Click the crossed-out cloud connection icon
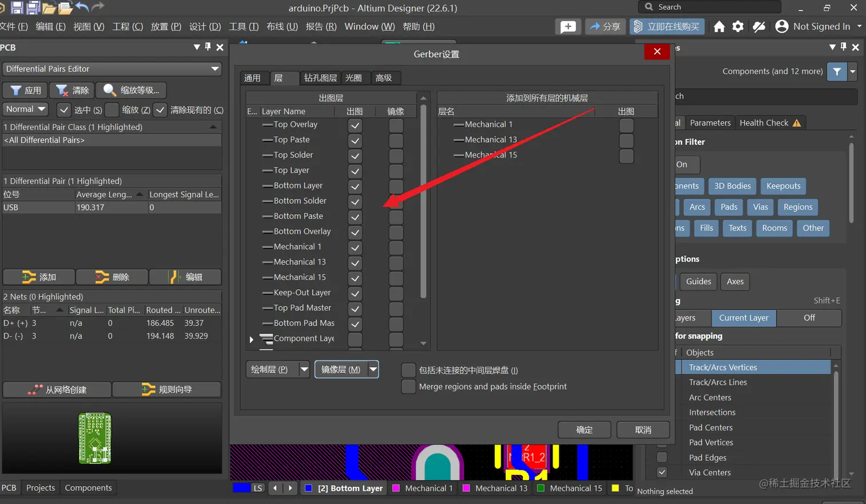The height and width of the screenshot is (504, 866). click(x=759, y=27)
